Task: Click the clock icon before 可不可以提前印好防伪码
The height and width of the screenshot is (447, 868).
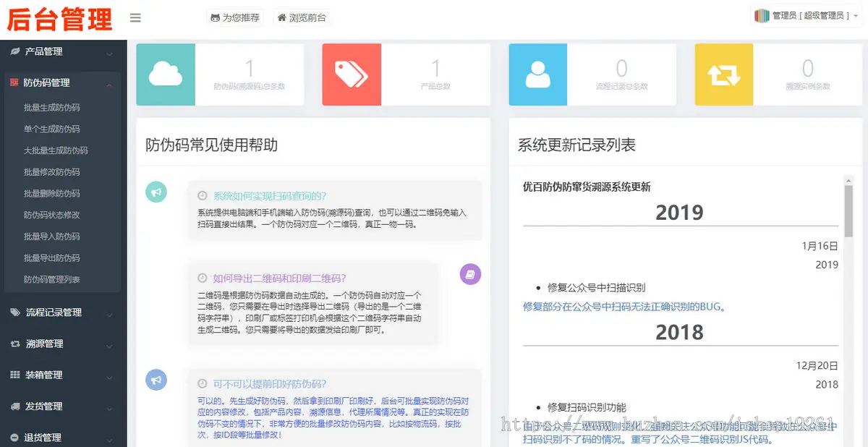Action: click(203, 384)
